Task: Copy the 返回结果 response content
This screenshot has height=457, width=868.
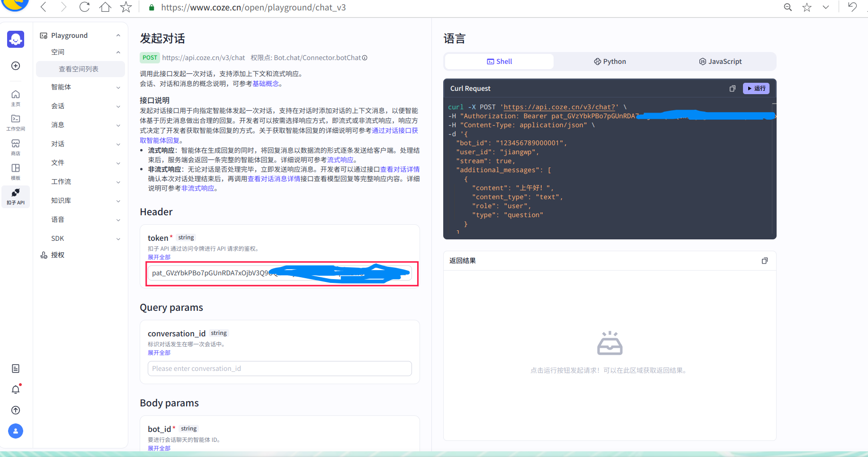Action: [x=764, y=261]
